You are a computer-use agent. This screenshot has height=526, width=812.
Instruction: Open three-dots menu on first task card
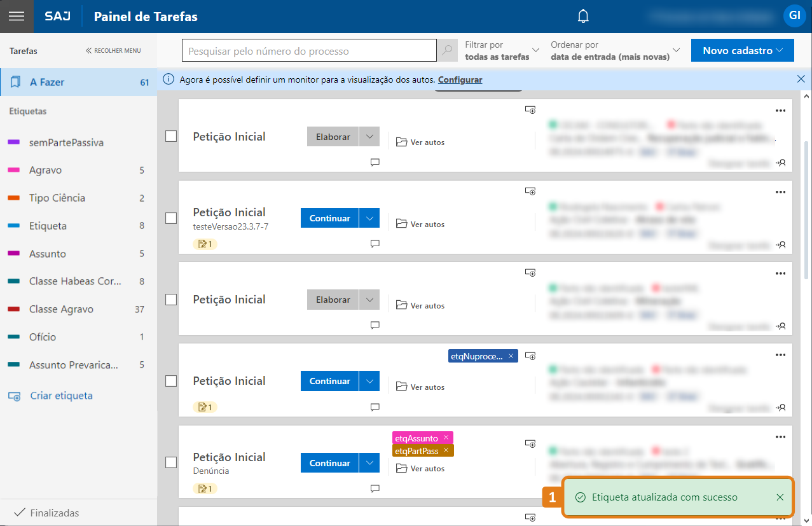tap(780, 110)
